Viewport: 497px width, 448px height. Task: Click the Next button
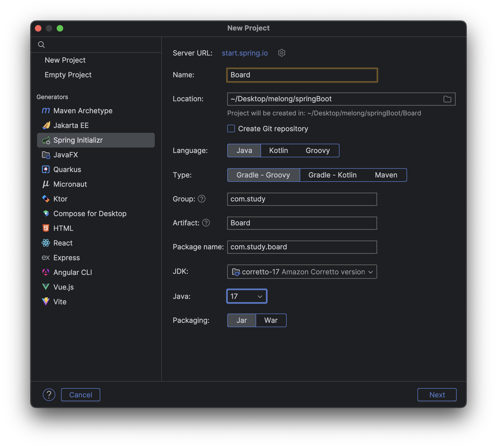tap(437, 395)
